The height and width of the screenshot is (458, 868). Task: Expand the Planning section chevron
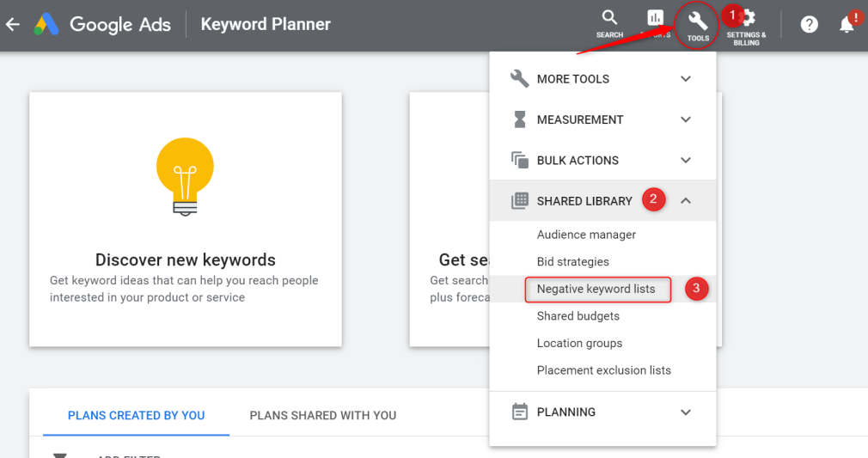(x=685, y=412)
